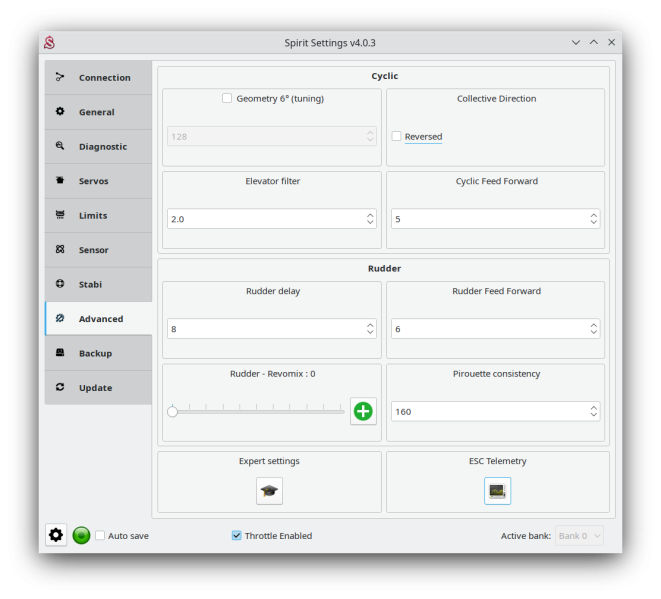Click the Pirouette consistency spinner arrows
The width and height of the screenshot is (661, 599).
[x=594, y=411]
